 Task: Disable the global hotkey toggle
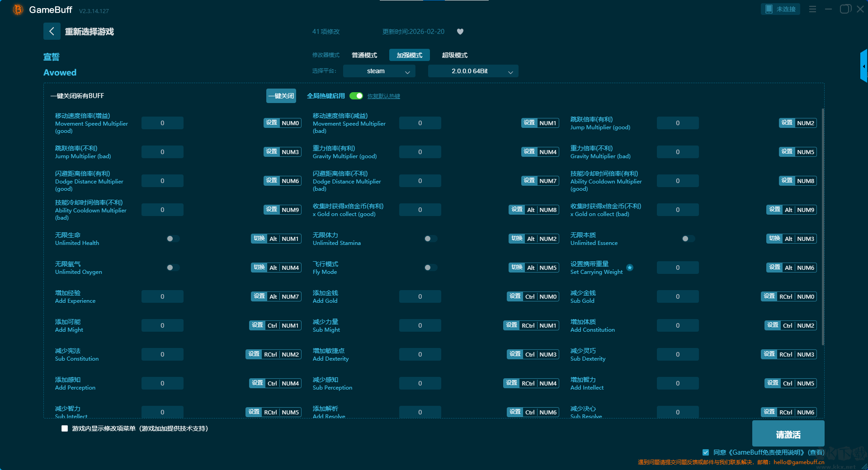(356, 96)
